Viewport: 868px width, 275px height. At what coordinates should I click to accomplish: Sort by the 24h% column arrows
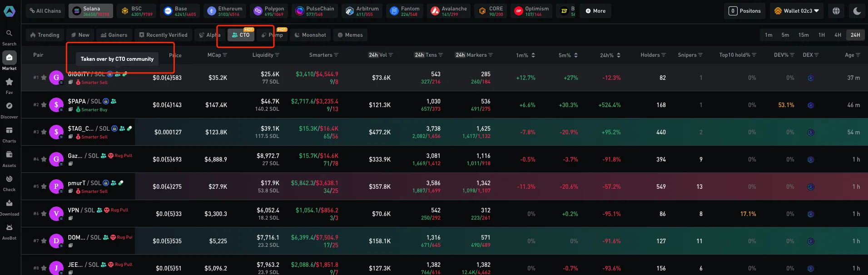pos(619,55)
